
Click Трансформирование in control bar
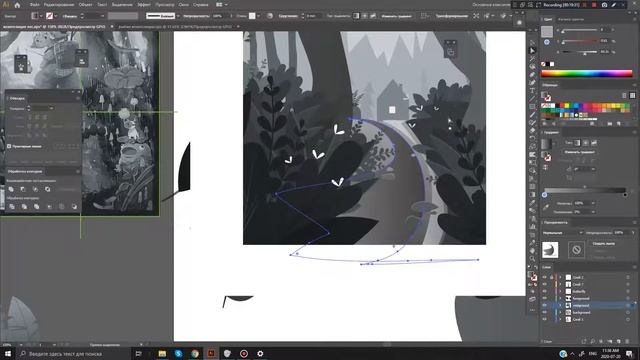[451, 16]
